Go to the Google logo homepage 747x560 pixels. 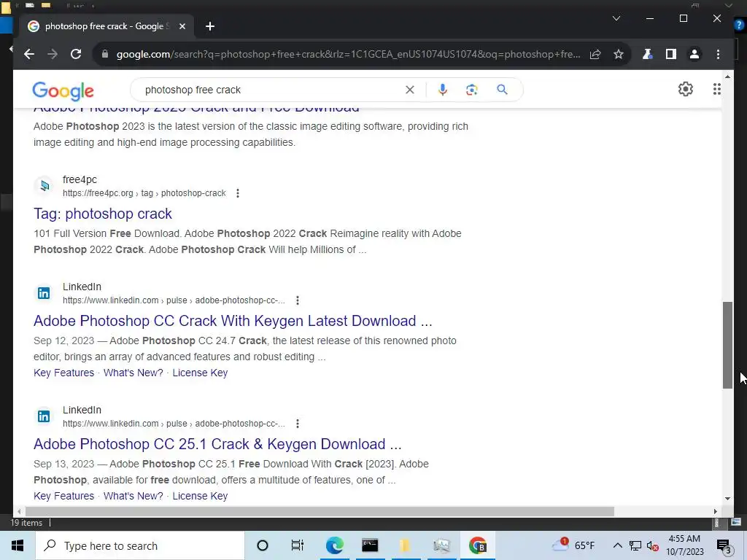click(63, 90)
